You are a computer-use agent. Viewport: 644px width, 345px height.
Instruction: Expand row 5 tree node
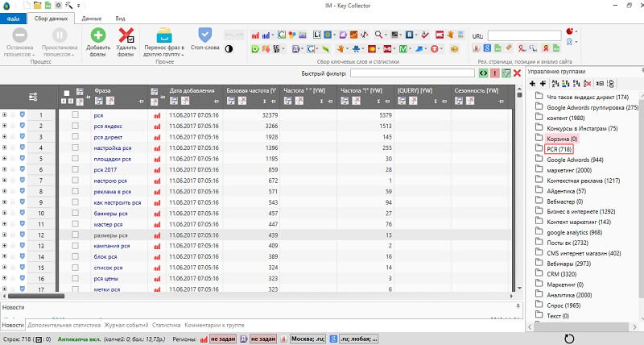[x=5, y=159]
